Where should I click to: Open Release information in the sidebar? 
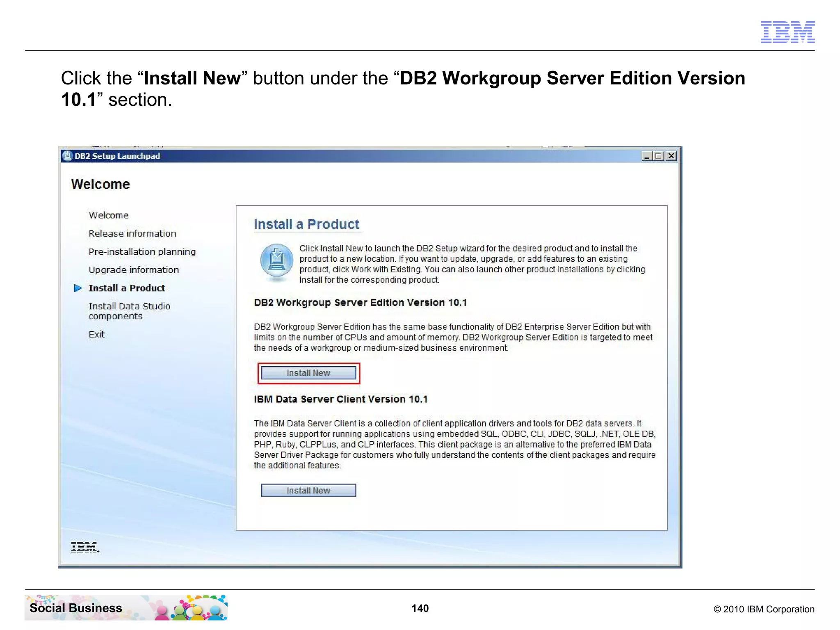pos(132,233)
